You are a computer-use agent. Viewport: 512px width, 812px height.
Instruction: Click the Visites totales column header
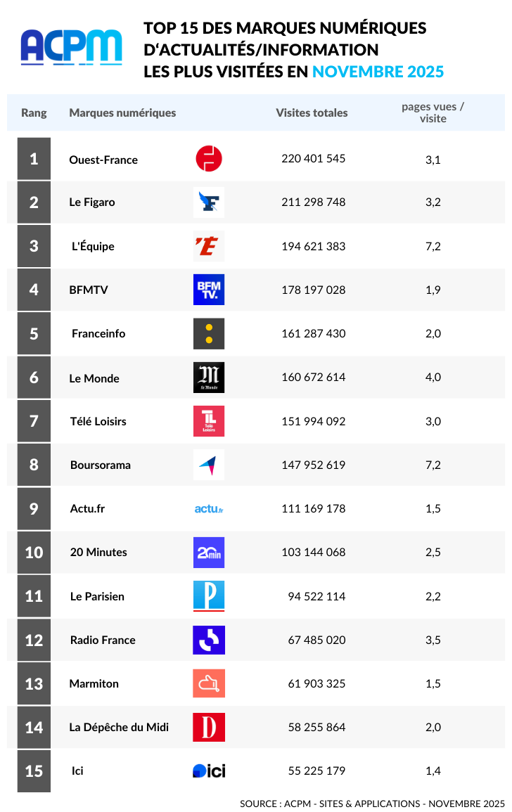[312, 112]
